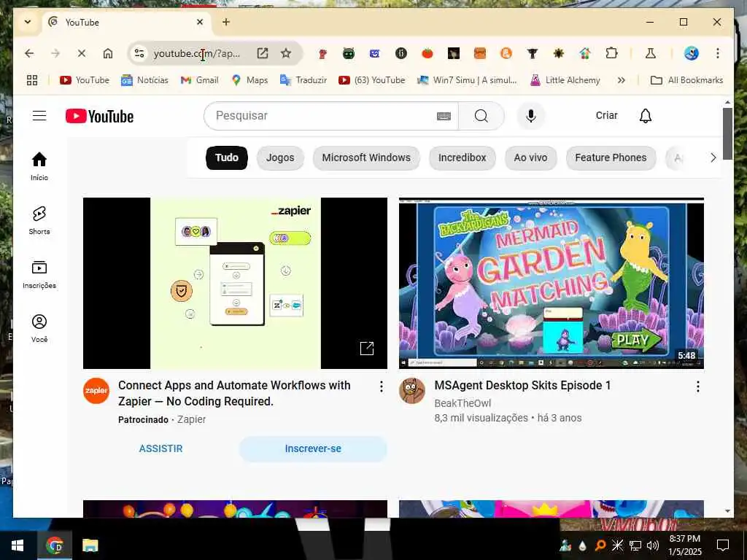Open the taskbar volume speaker icon
Screen dimensions: 747x560
pyautogui.click(x=653, y=545)
